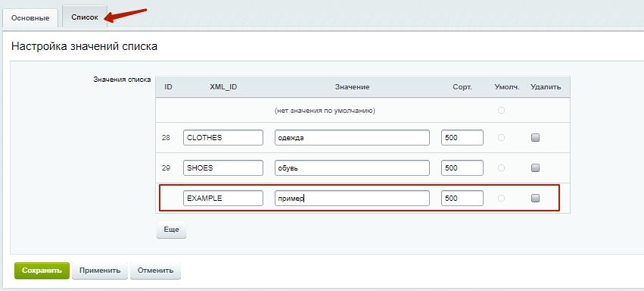644x291 pixels.
Task: Click ID 28 cell
Action: pyautogui.click(x=166, y=138)
